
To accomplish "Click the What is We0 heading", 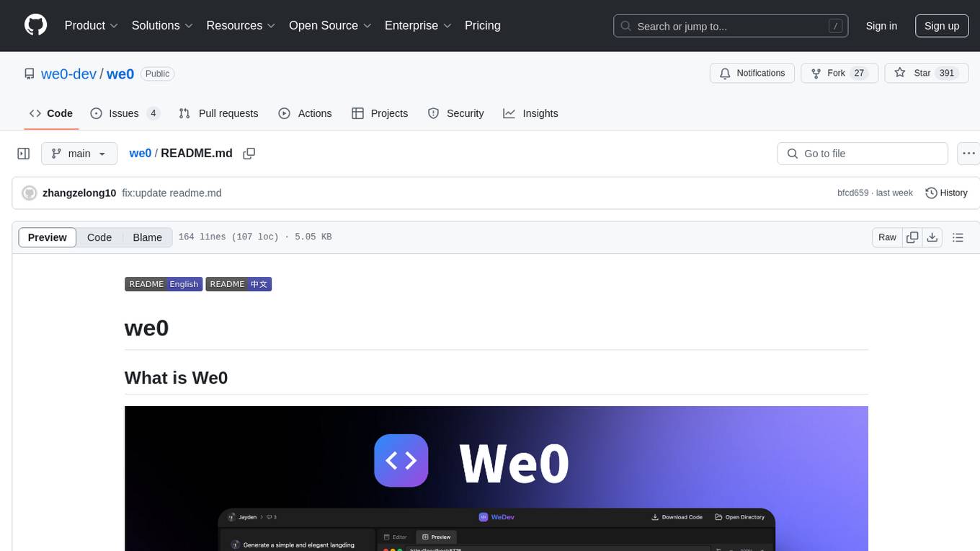I will (177, 378).
